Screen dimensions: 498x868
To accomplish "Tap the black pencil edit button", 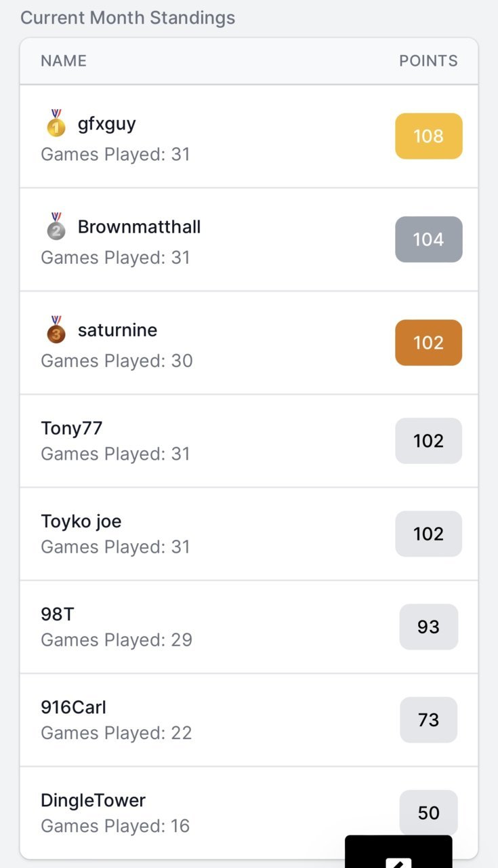I will point(398,852).
